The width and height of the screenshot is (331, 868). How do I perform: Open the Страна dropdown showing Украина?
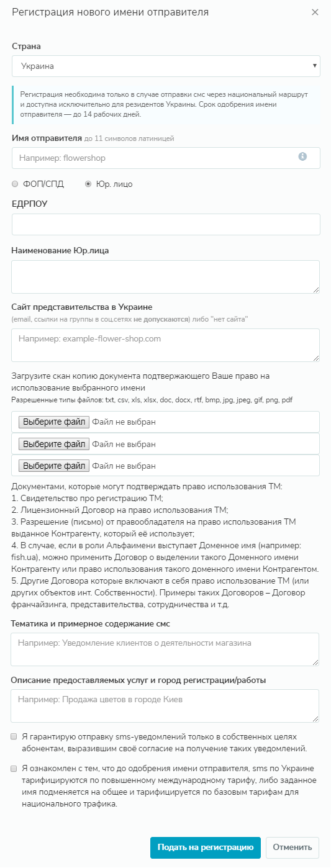pyautogui.click(x=166, y=66)
